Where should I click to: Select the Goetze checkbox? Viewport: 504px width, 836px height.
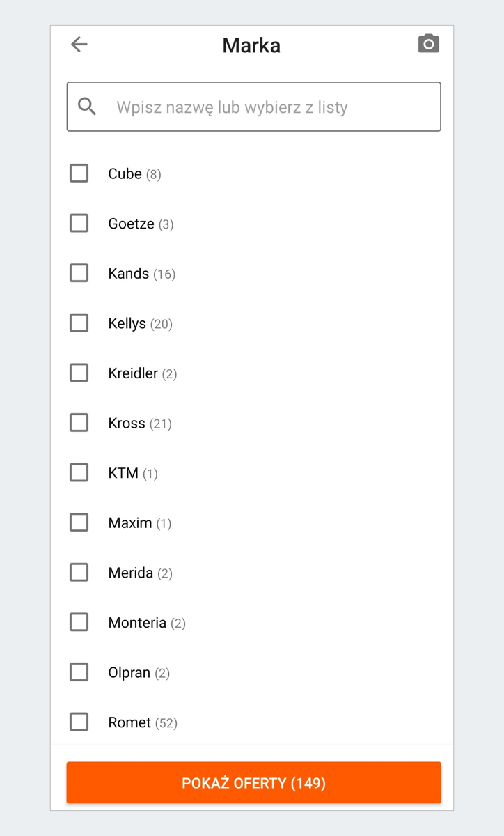coord(79,223)
